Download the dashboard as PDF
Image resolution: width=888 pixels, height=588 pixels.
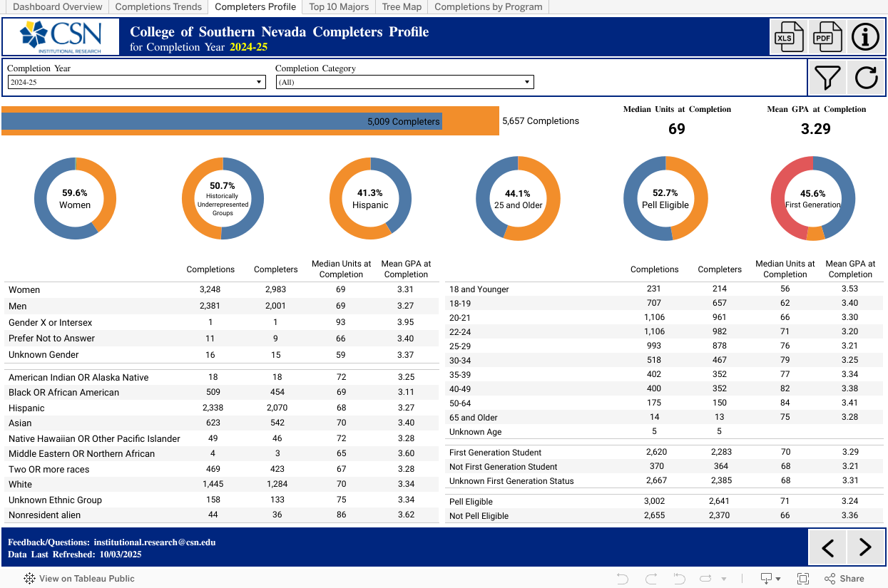coord(827,37)
